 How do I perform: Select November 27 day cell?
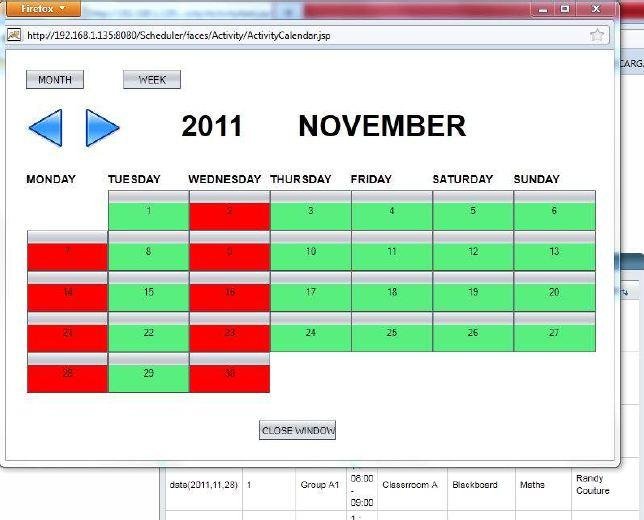554,332
